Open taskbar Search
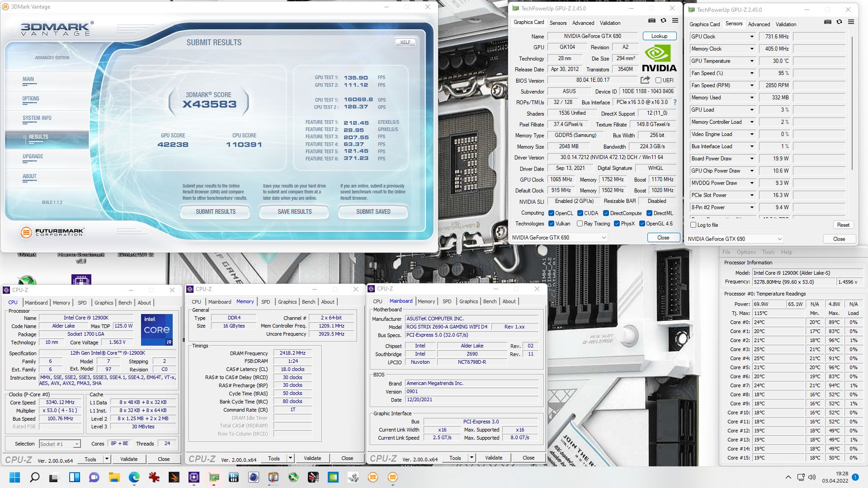Screen dimensions: 868x488 click(34, 477)
